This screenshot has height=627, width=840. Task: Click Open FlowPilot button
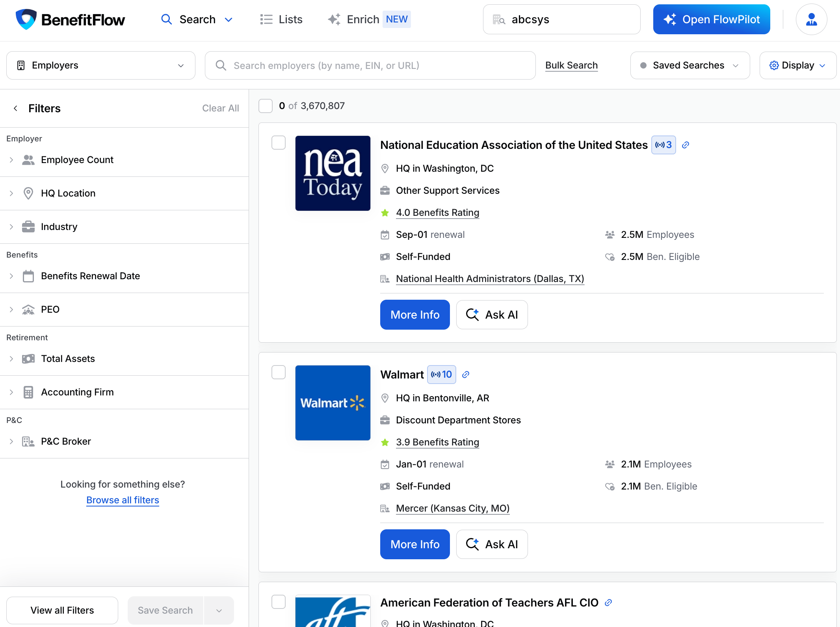coord(712,19)
